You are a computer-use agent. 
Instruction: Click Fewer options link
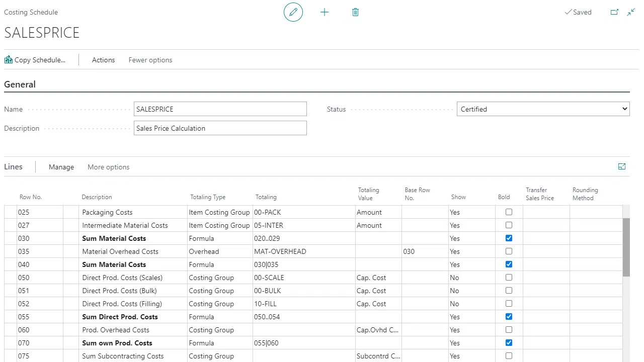[150, 60]
